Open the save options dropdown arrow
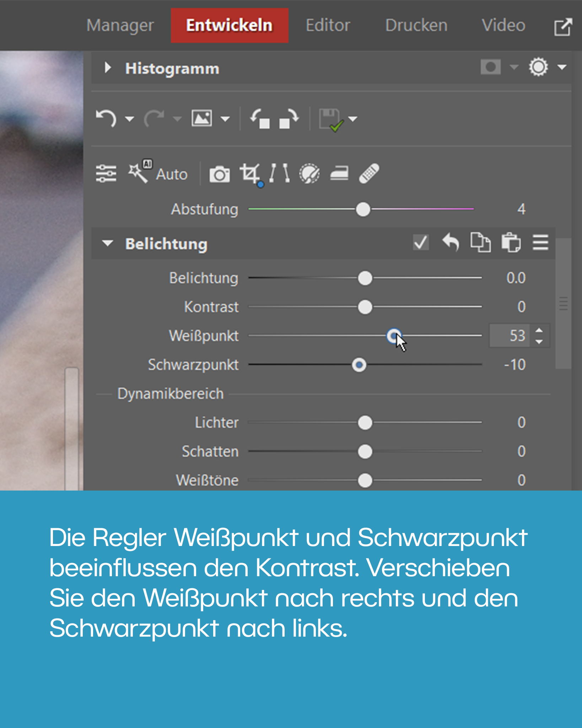The image size is (582, 728). [x=353, y=119]
